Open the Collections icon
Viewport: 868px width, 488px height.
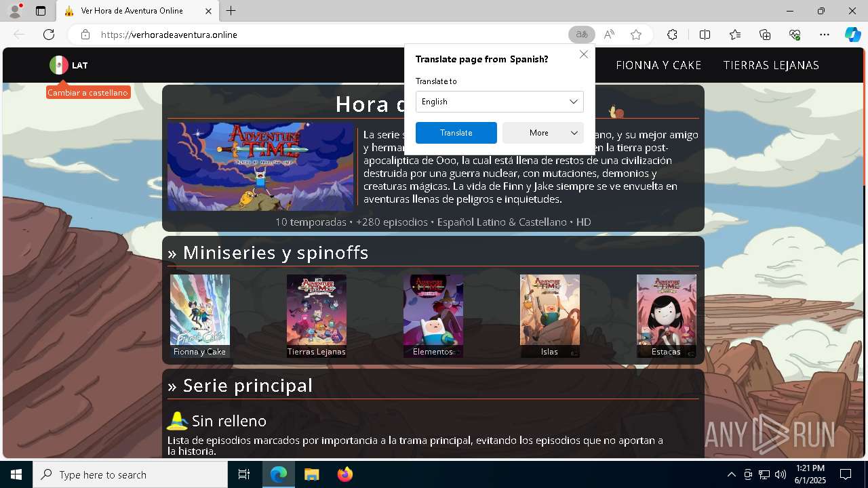pos(765,35)
